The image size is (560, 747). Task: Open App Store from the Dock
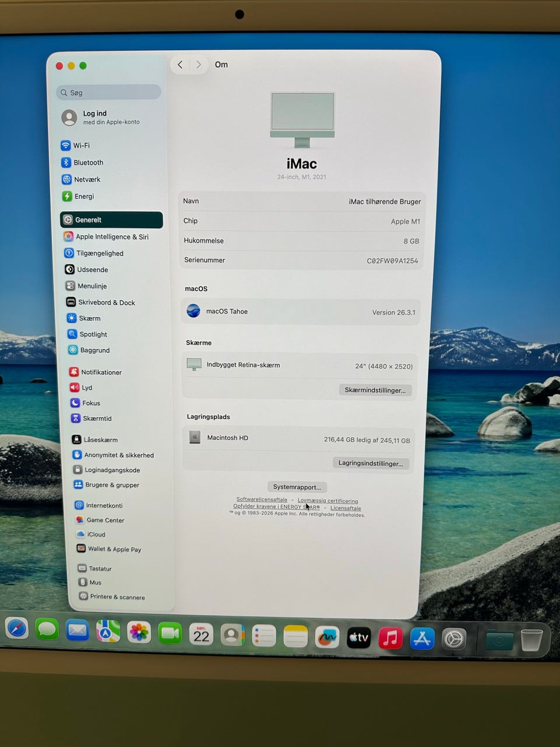tap(422, 639)
